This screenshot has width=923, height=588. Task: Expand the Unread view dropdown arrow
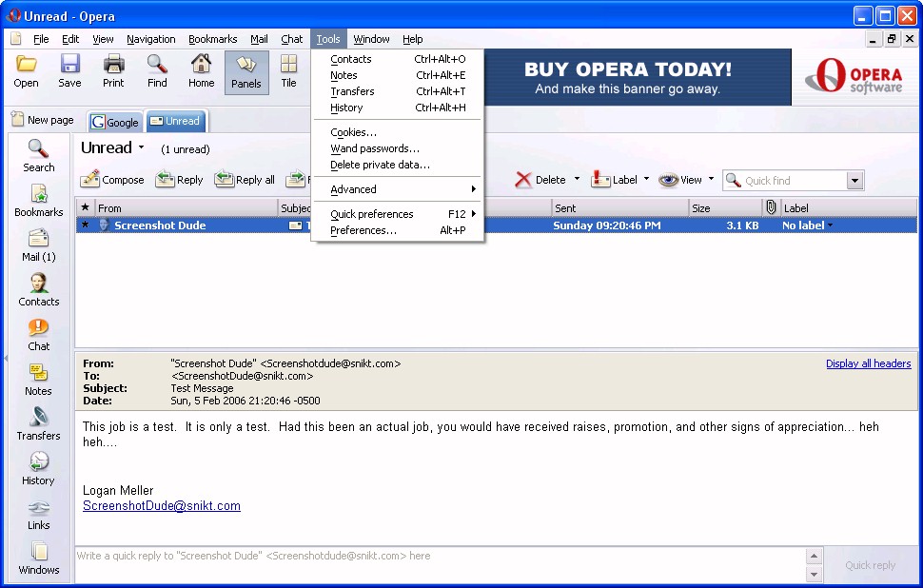(141, 147)
